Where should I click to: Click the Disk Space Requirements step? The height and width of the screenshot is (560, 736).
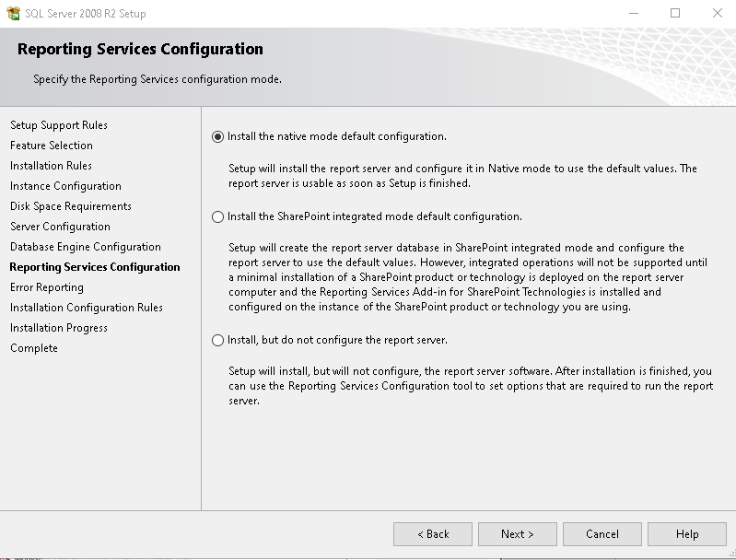point(70,206)
